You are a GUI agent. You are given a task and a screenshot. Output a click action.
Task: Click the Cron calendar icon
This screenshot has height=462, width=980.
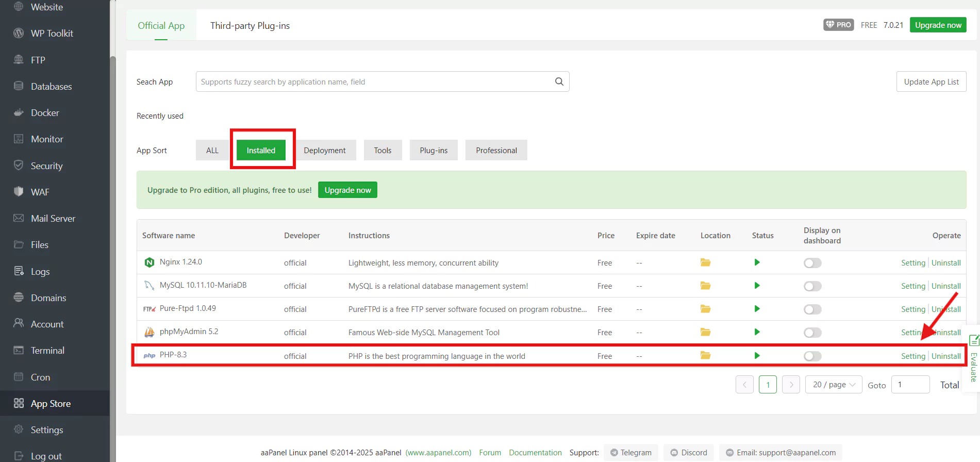coord(19,377)
